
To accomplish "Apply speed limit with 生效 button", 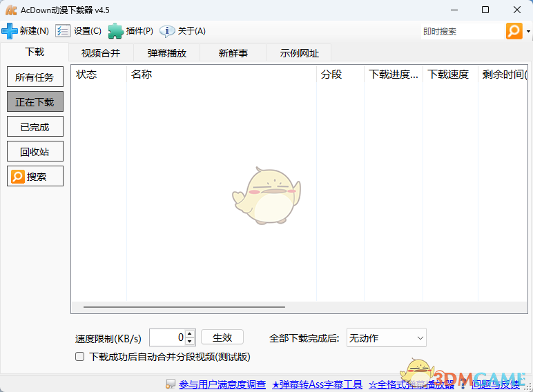I will (x=222, y=337).
